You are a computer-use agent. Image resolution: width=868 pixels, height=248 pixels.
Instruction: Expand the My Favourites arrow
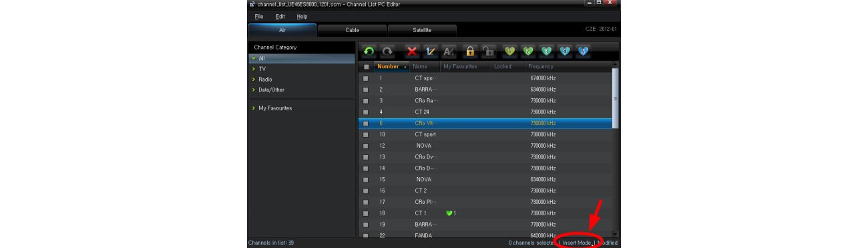pos(254,108)
